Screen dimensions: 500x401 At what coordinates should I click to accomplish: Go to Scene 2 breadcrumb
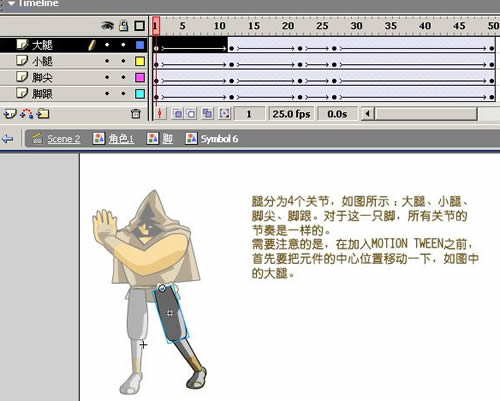63,139
